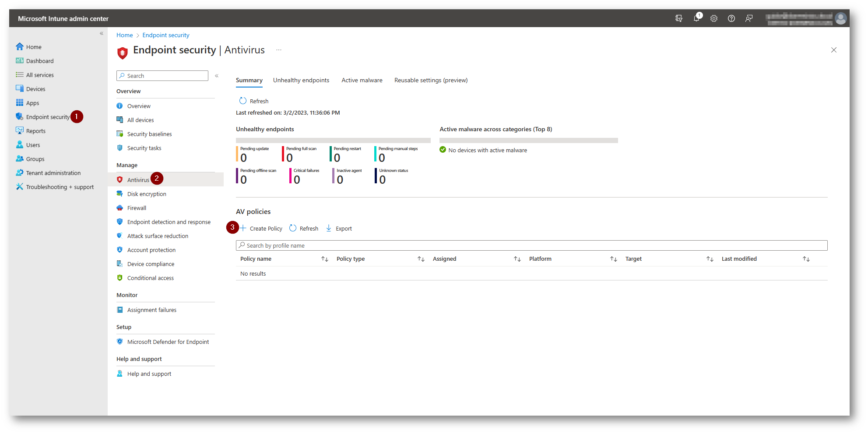Sort by Assigned column
Viewport: 868px width, 434px height.
point(517,259)
